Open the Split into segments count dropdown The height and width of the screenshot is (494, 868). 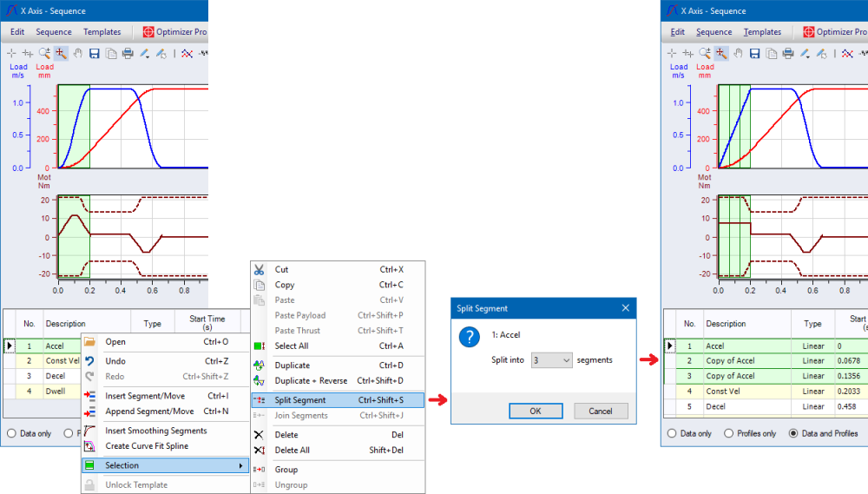point(552,359)
